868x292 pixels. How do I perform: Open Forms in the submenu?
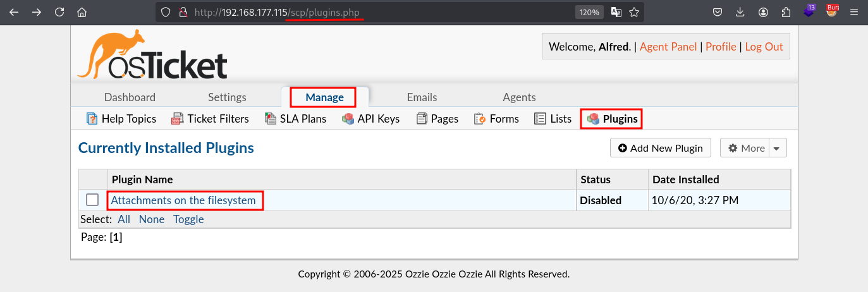tap(496, 118)
